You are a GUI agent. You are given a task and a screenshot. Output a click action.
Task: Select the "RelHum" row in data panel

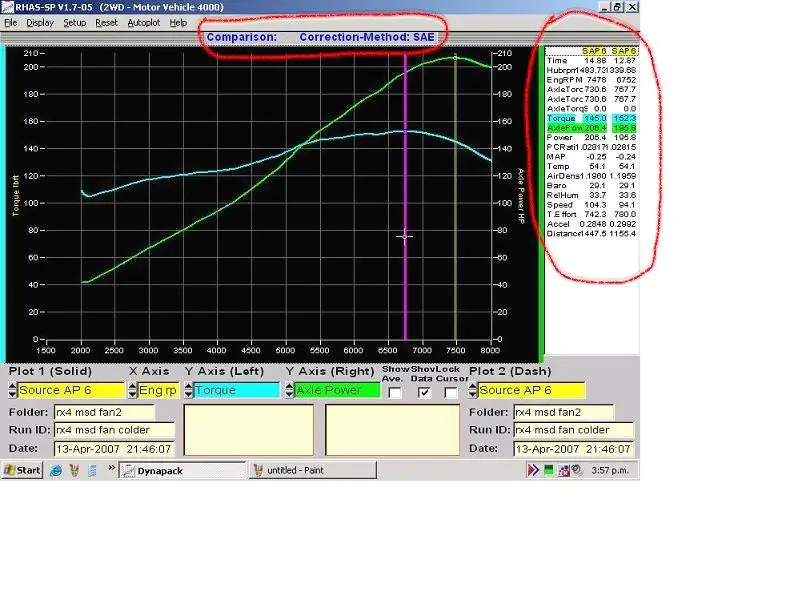591,195
